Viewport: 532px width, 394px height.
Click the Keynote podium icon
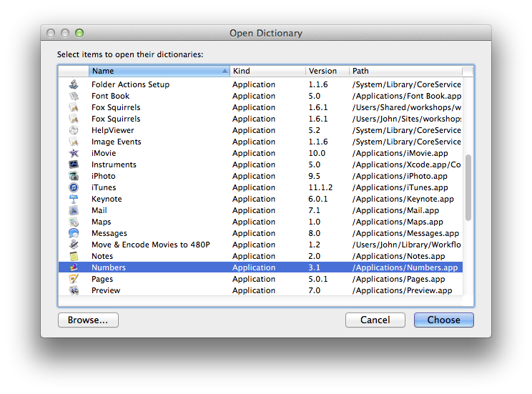point(74,199)
